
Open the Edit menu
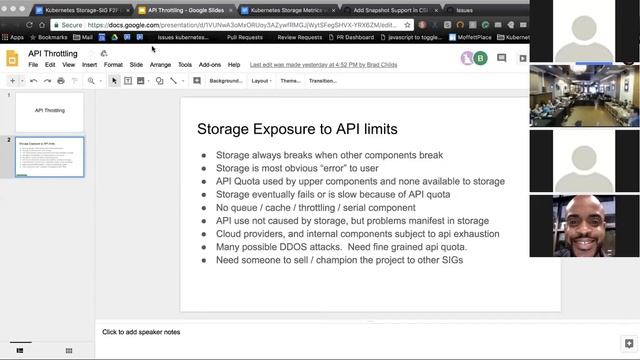point(50,64)
